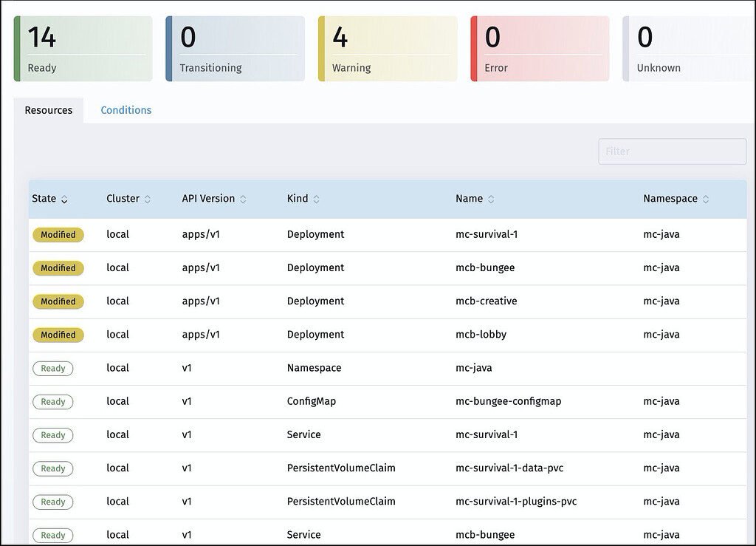756x546 pixels.
Task: Click the Filter search box
Action: point(671,151)
